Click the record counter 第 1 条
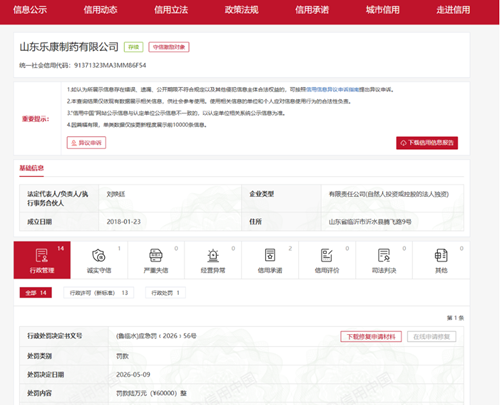Screen dimensions: 500x405 [x=455, y=318]
